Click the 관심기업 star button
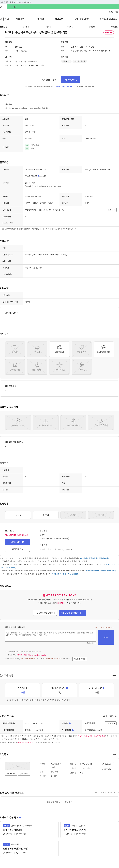The height and width of the screenshot is (868, 119). click(11, 774)
